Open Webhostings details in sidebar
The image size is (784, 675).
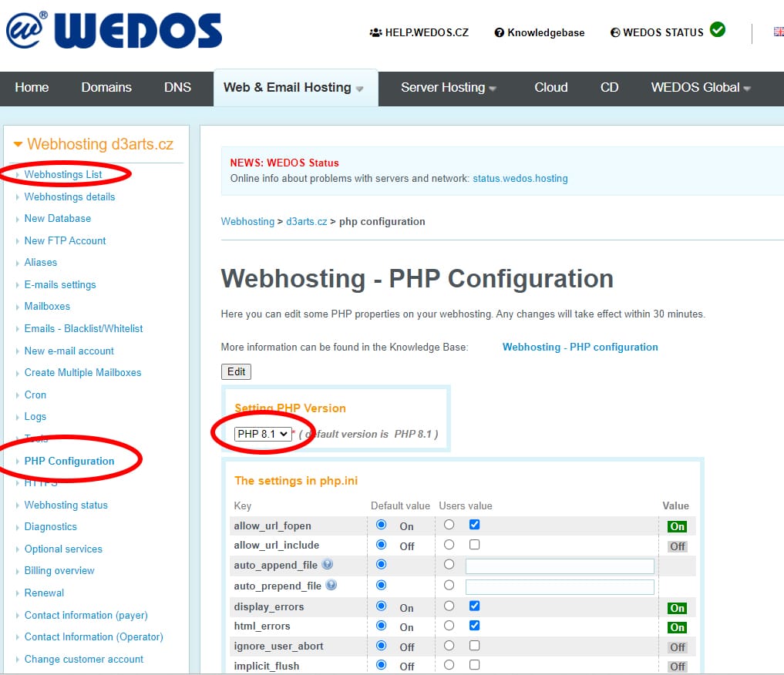[69, 196]
